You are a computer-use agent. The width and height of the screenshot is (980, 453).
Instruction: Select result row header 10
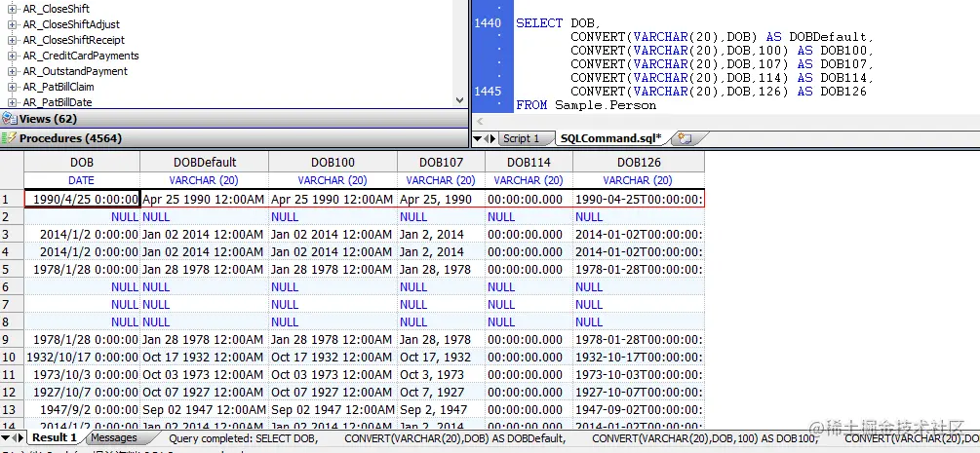click(x=12, y=357)
